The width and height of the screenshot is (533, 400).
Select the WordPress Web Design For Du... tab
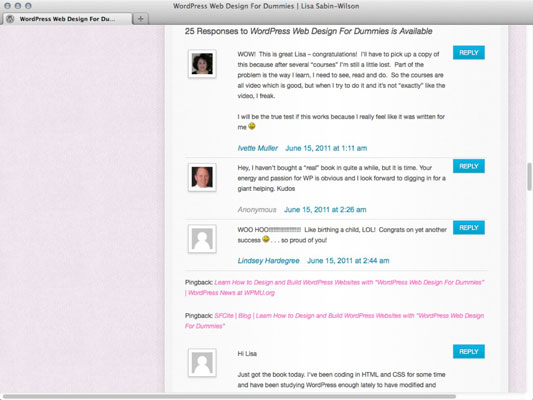point(67,19)
